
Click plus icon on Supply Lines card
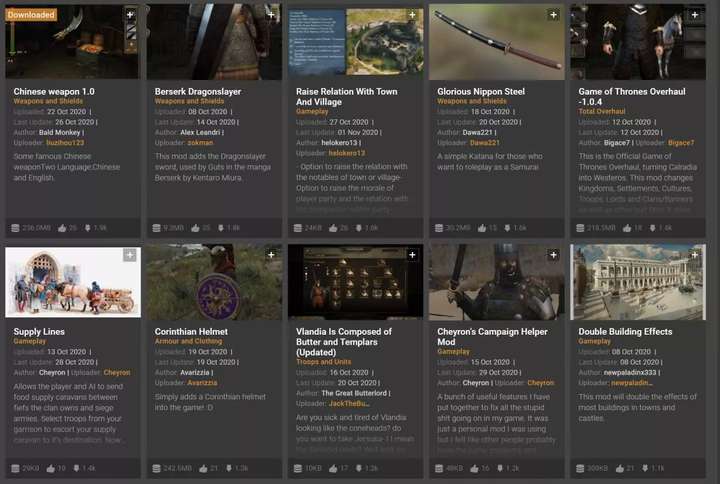(x=130, y=255)
